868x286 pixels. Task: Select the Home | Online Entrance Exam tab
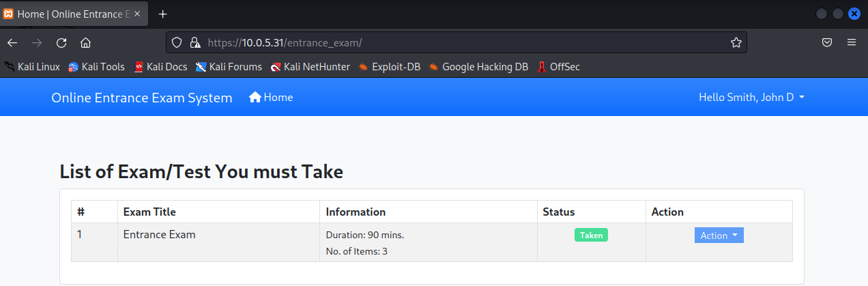68,14
